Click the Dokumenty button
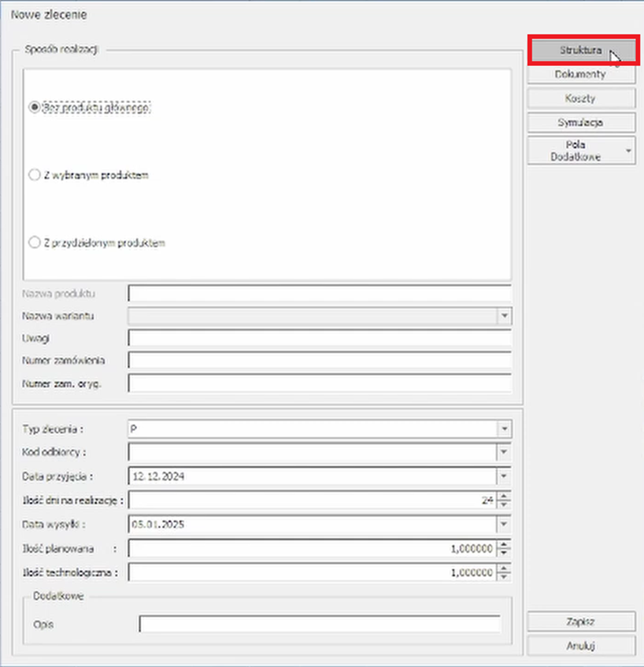The height and width of the screenshot is (667, 644). click(x=581, y=74)
